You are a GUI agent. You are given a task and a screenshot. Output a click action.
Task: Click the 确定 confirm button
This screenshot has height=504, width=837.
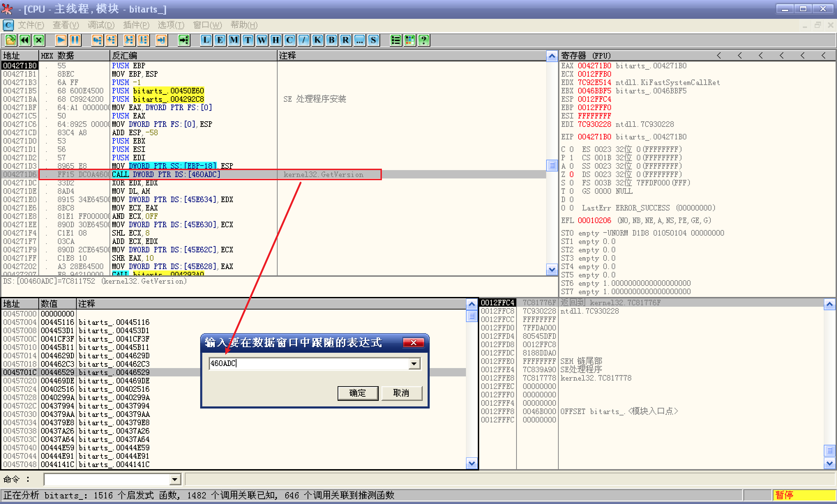[x=357, y=393]
